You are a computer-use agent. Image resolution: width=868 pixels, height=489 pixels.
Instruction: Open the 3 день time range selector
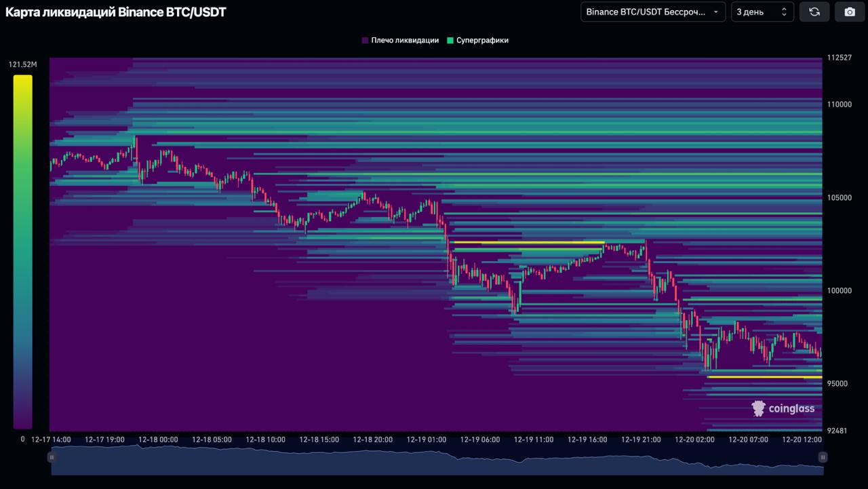pyautogui.click(x=762, y=12)
